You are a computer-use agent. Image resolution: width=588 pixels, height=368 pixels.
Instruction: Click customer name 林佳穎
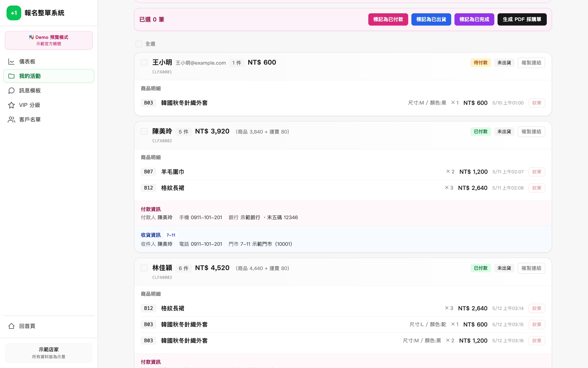(162, 268)
